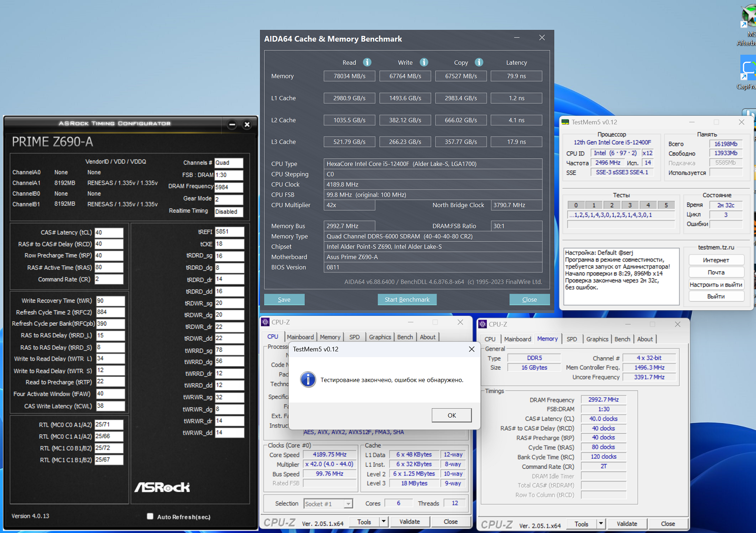Image resolution: width=756 pixels, height=533 pixels.
Task: Click the Выйти button in TestMem5
Action: pyautogui.click(x=716, y=297)
